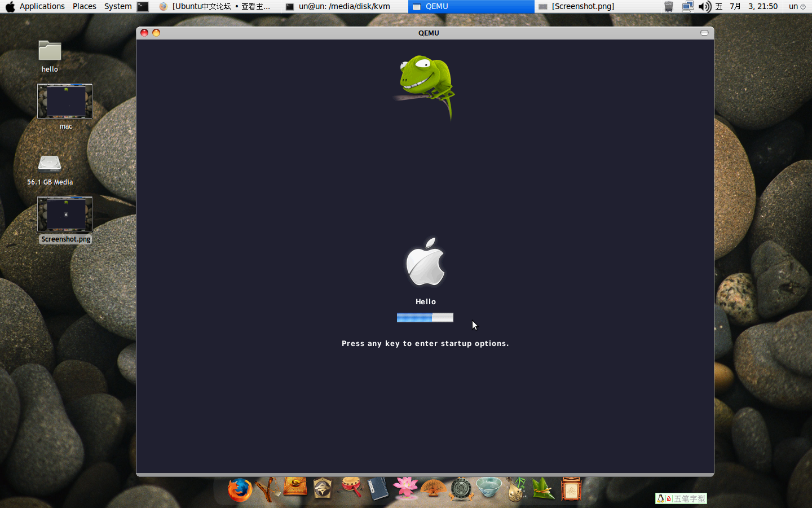Switch to the [Screenshot.png] taskbar item
The height and width of the screenshot is (508, 812).
(x=598, y=6)
